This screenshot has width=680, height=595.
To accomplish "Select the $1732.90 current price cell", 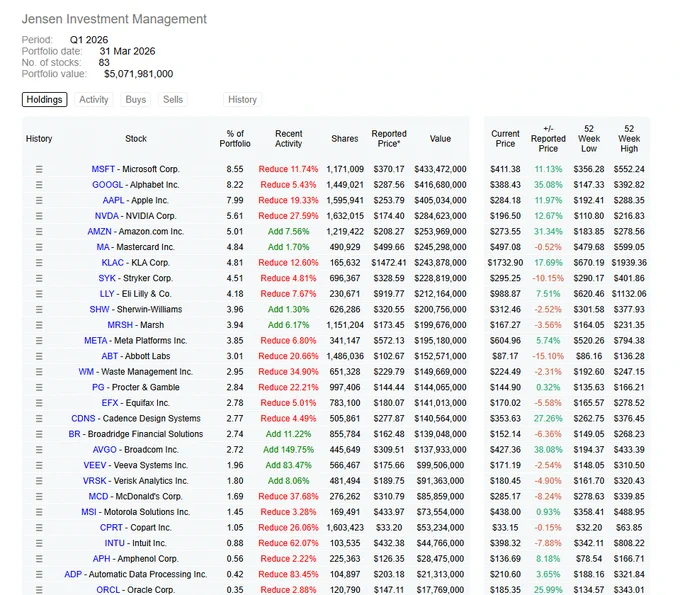I will click(x=505, y=263).
